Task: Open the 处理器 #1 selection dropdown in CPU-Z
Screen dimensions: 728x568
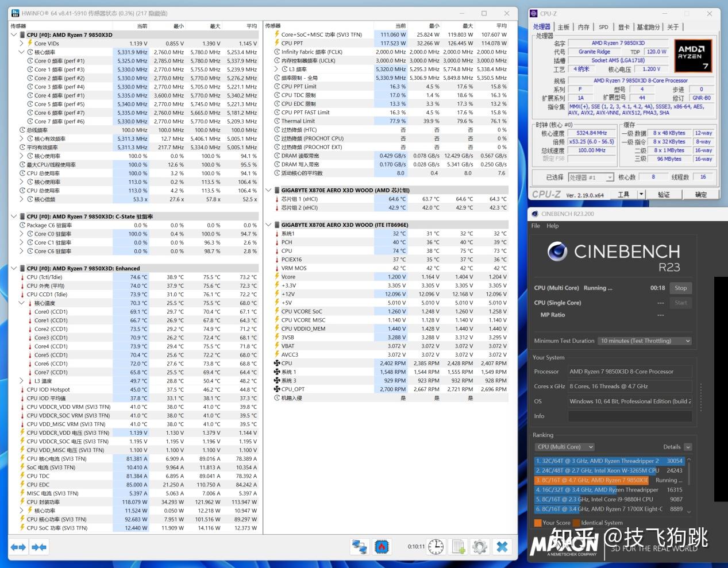Action: click(x=591, y=177)
